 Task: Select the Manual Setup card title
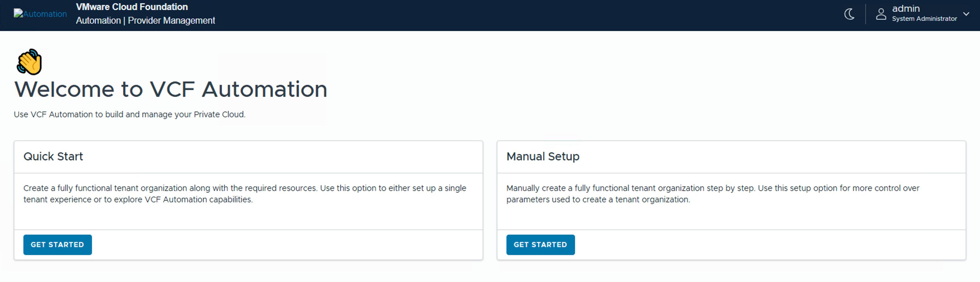542,156
